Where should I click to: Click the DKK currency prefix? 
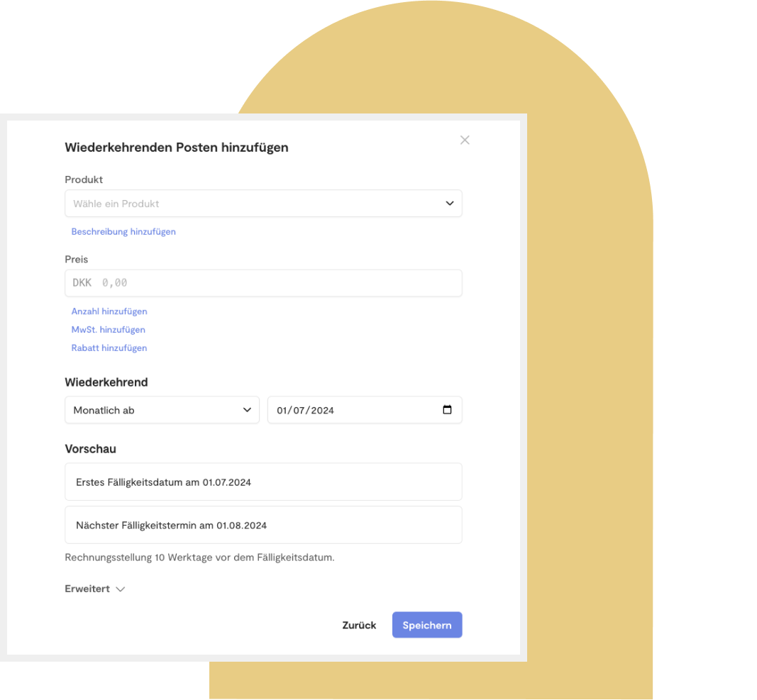(x=82, y=283)
